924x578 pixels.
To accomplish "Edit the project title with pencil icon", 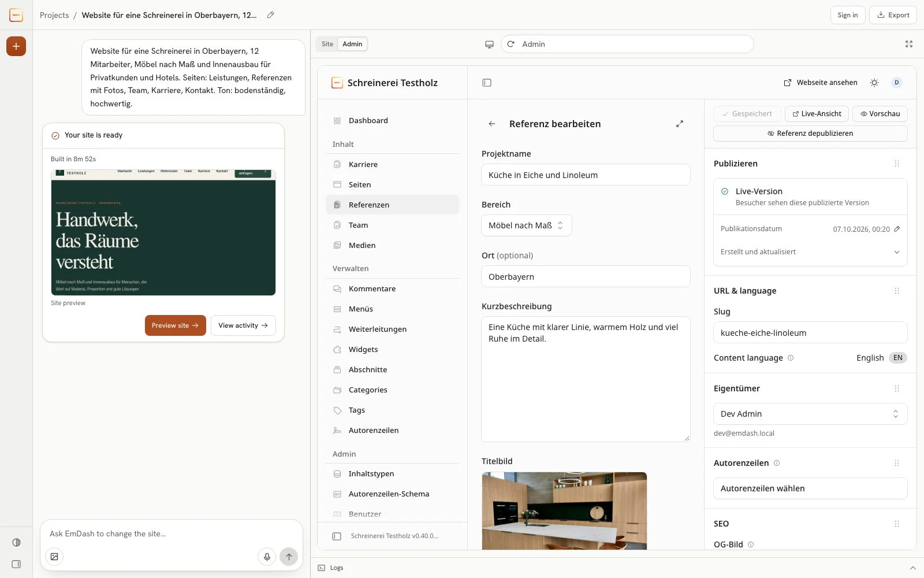I will pos(270,15).
